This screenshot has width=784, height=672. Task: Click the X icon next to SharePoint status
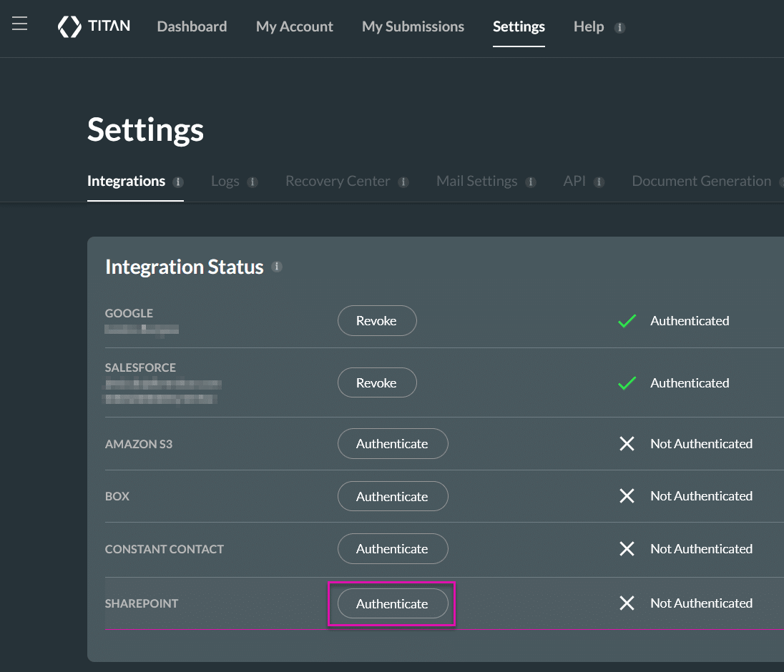click(627, 603)
